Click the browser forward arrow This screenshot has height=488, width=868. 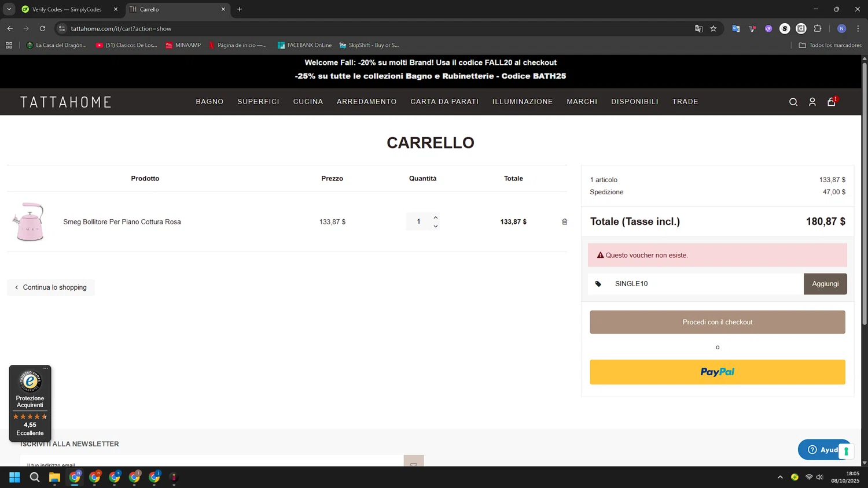(x=26, y=28)
